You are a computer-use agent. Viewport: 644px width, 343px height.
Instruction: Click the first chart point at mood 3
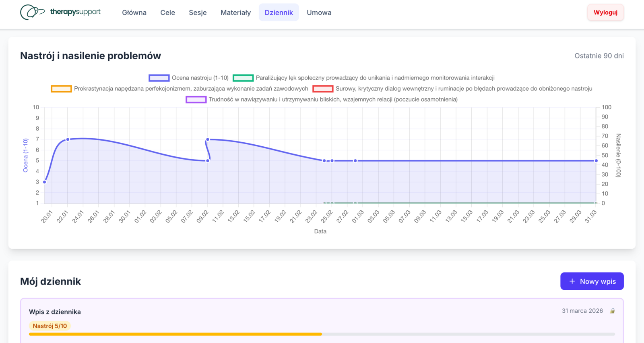[45, 182]
